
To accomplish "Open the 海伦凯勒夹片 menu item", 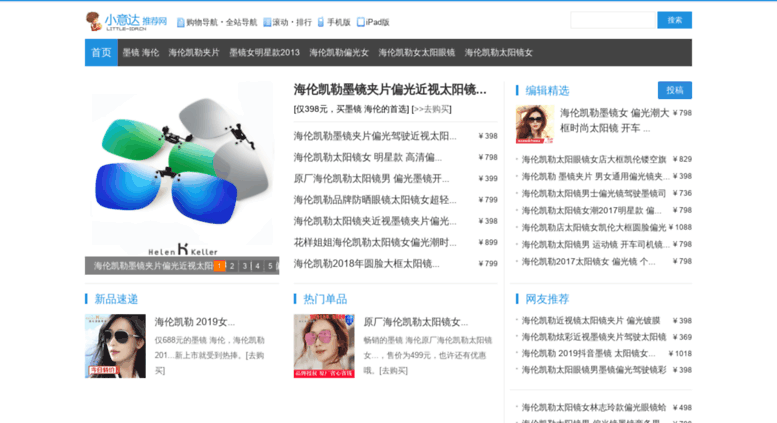I will coord(194,53).
